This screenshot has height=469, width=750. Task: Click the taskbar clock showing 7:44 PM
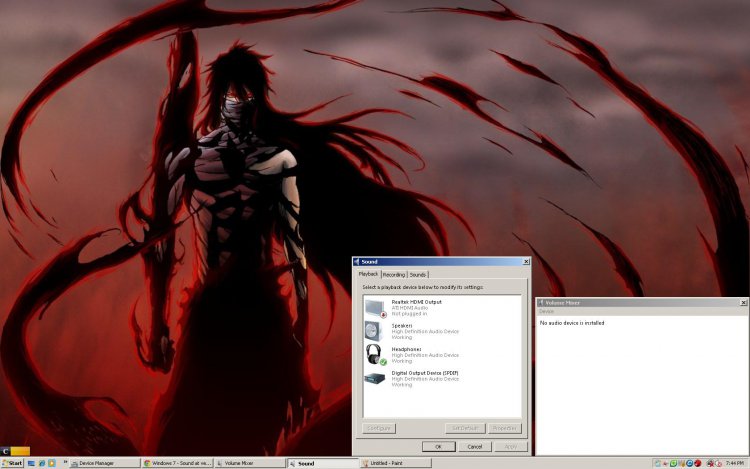735,463
